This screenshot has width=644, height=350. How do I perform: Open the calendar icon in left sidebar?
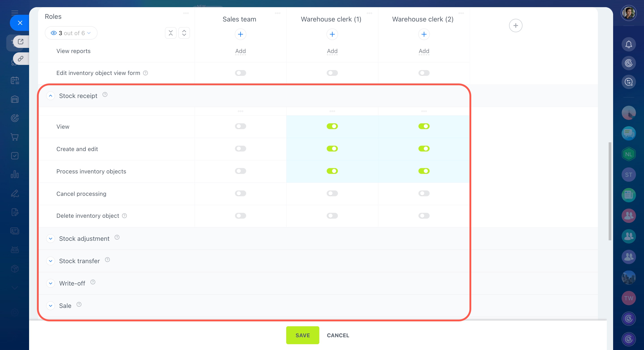[15, 81]
